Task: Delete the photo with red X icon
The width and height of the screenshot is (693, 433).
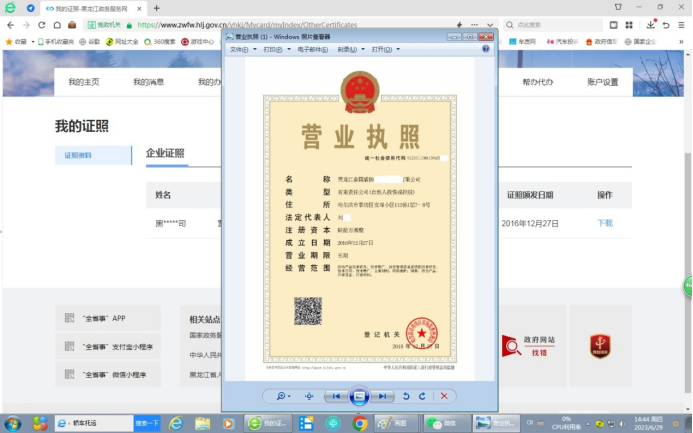Action: coord(443,396)
